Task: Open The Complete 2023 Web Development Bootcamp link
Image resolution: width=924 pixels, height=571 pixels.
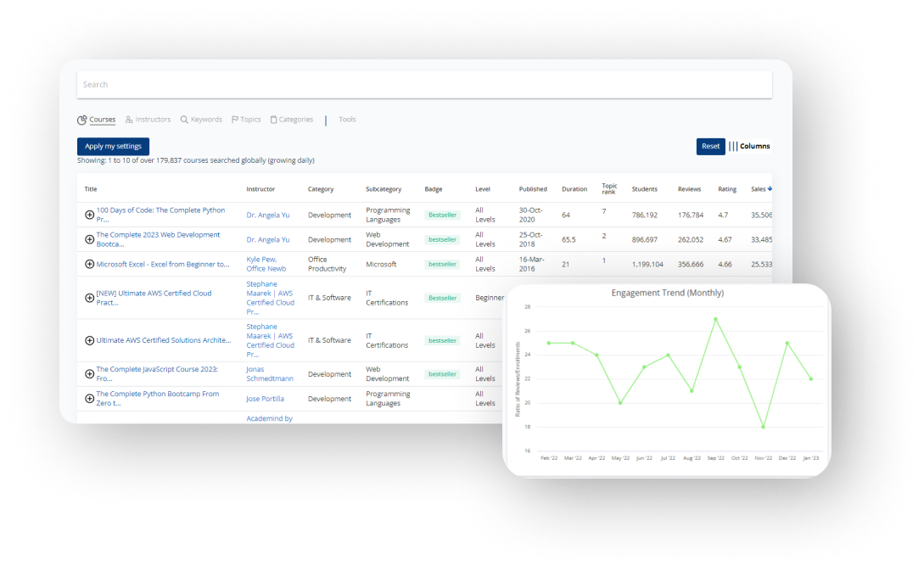Action: tap(158, 239)
